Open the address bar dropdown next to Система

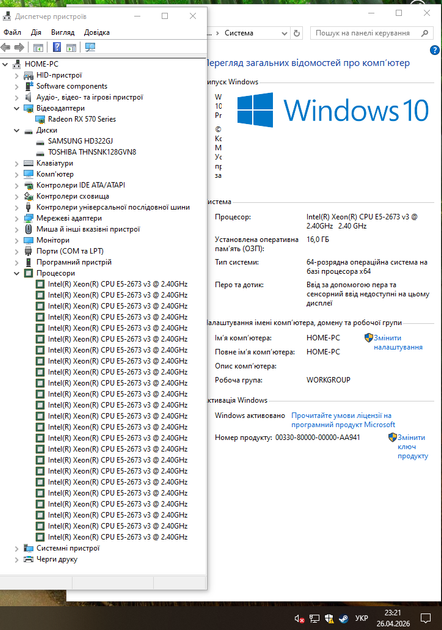tap(284, 33)
